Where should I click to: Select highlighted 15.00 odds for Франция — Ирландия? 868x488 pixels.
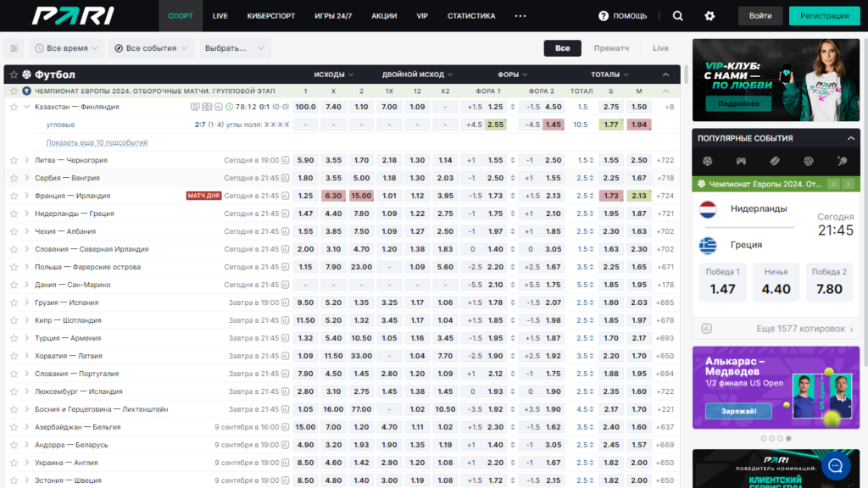click(x=361, y=196)
